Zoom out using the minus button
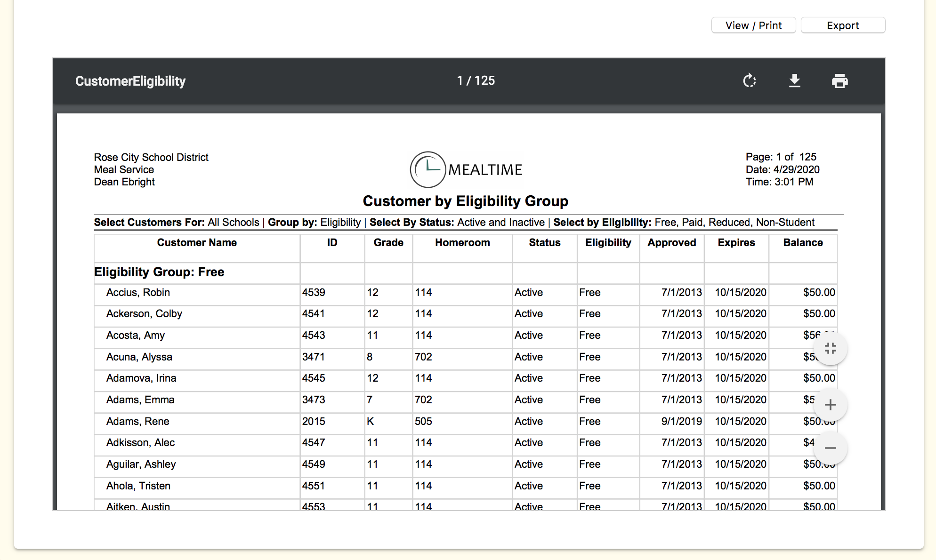The image size is (936, 560). [830, 448]
